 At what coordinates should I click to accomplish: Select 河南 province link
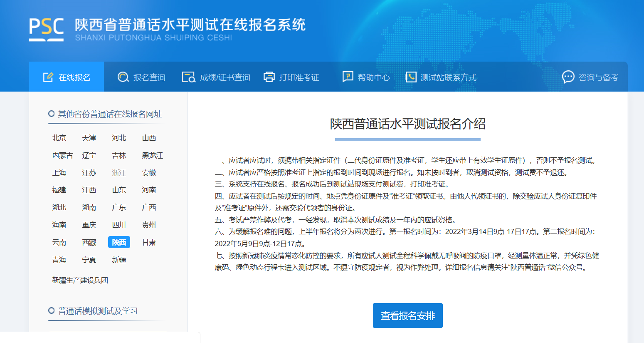149,190
